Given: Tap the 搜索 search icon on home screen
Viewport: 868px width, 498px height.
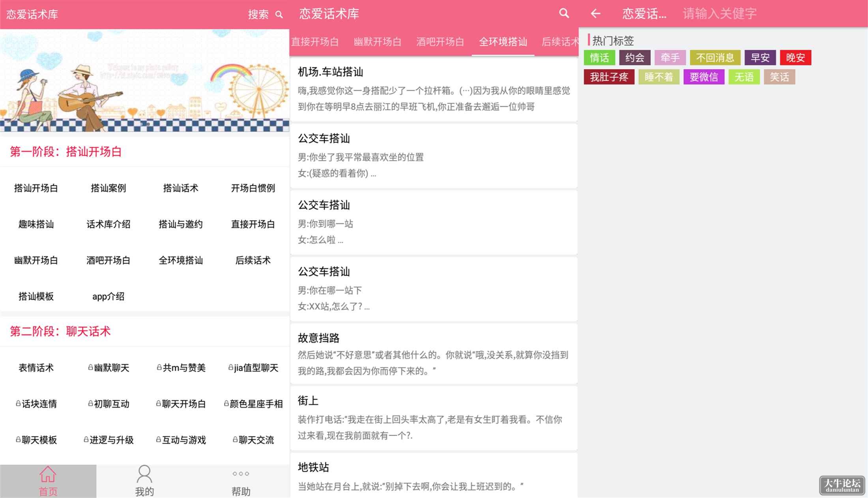Looking at the screenshot, I should tap(279, 15).
